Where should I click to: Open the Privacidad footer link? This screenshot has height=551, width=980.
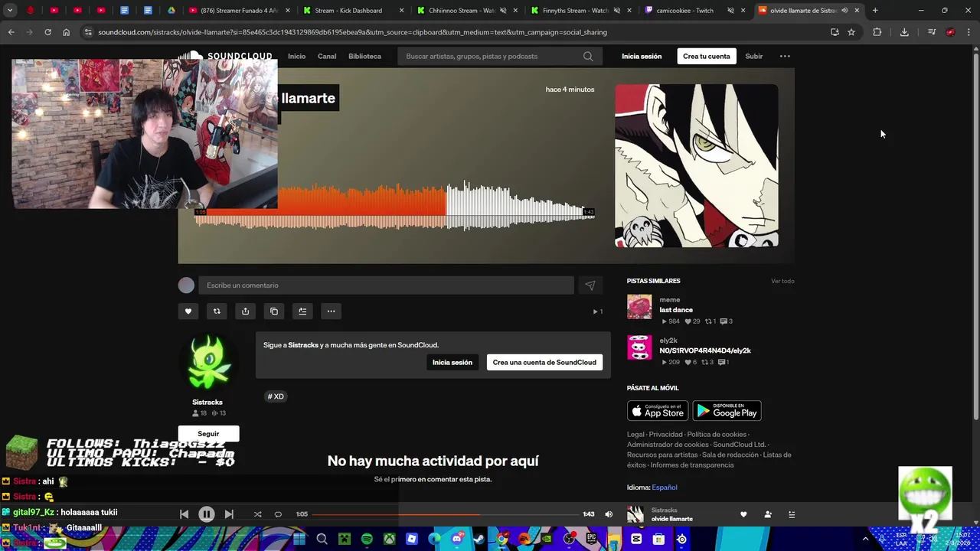point(665,435)
